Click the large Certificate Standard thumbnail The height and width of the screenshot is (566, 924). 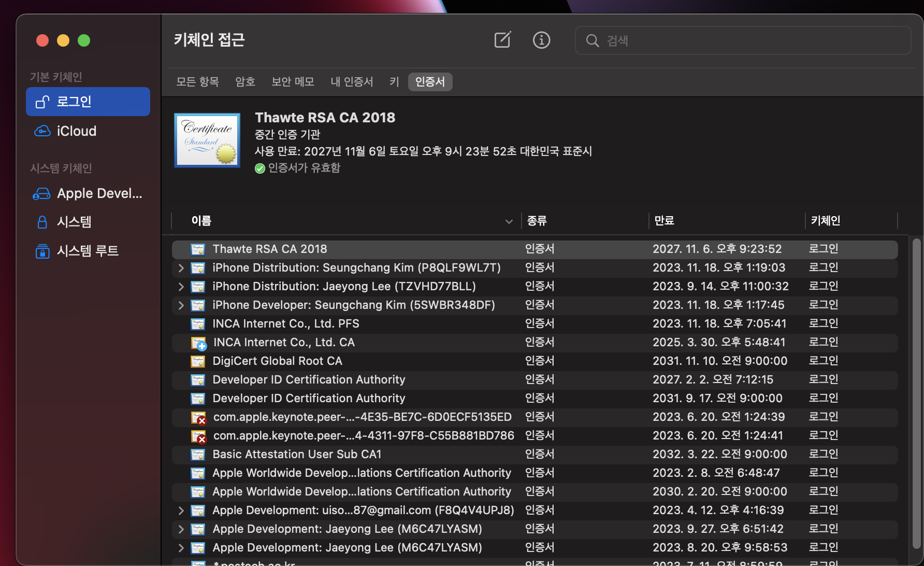pyautogui.click(x=207, y=140)
